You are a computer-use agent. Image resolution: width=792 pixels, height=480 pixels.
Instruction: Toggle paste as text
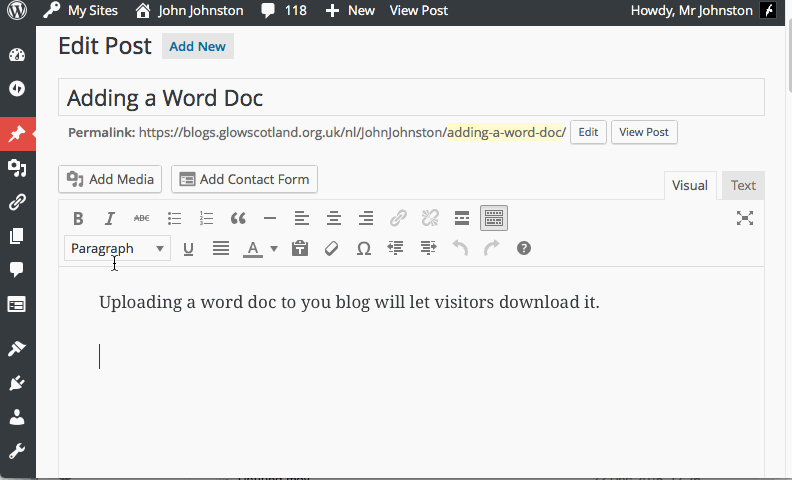(300, 248)
